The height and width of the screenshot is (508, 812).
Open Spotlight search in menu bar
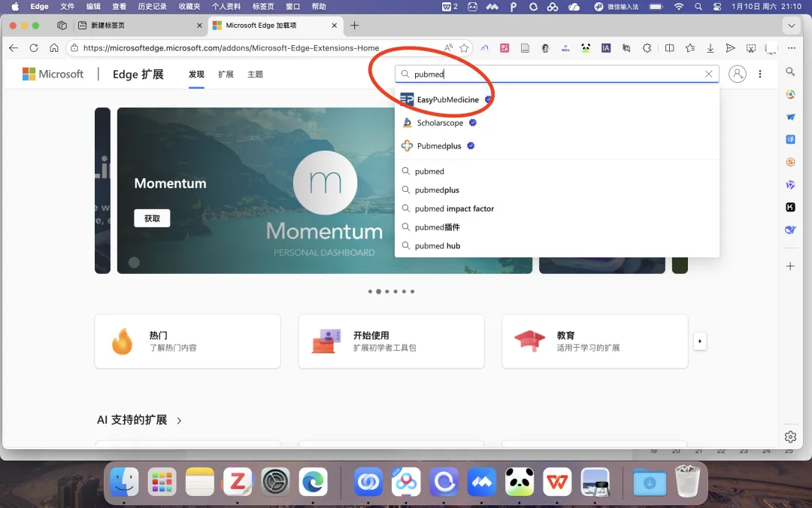click(x=698, y=6)
